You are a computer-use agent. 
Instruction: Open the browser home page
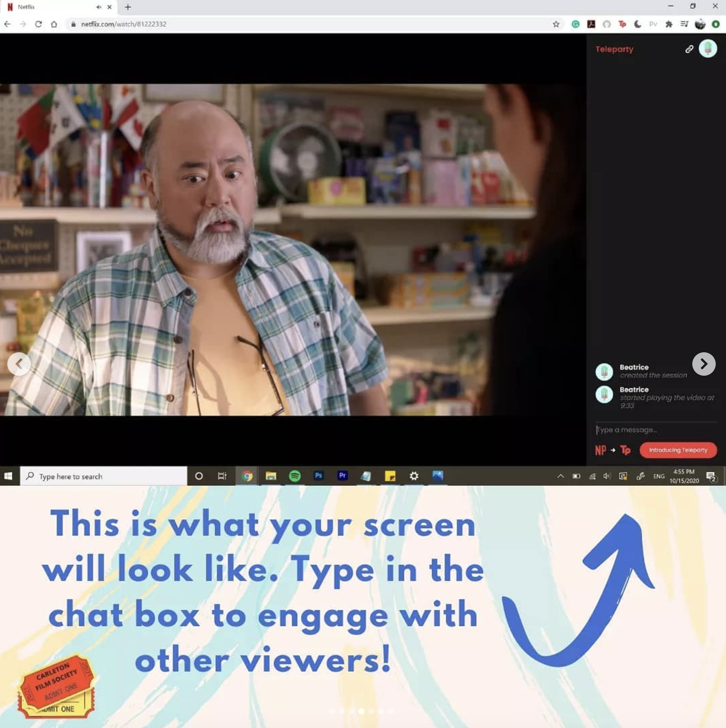click(x=54, y=24)
